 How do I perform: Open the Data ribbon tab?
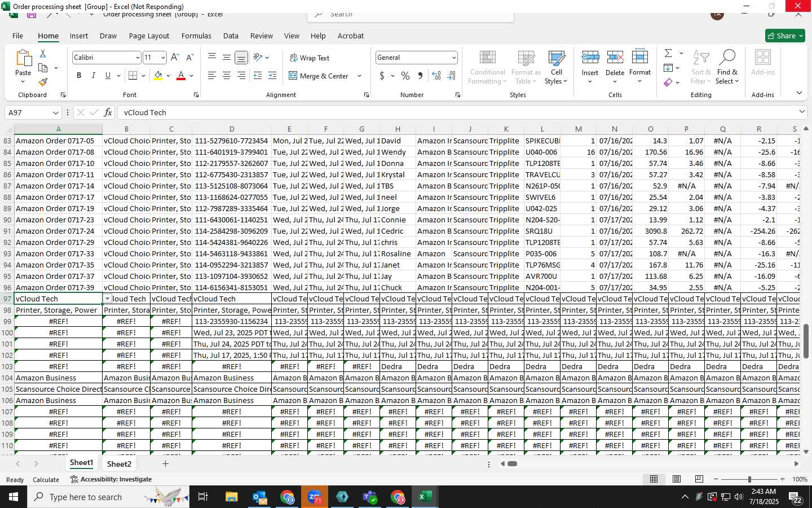point(231,36)
